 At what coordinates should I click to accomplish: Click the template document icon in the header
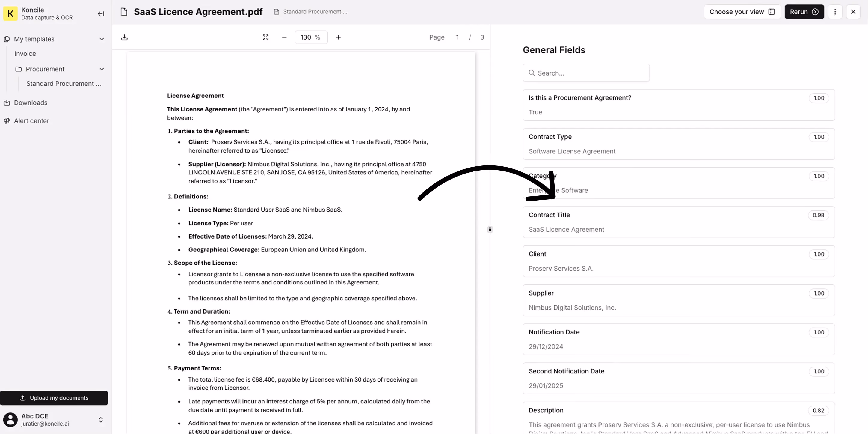276,12
